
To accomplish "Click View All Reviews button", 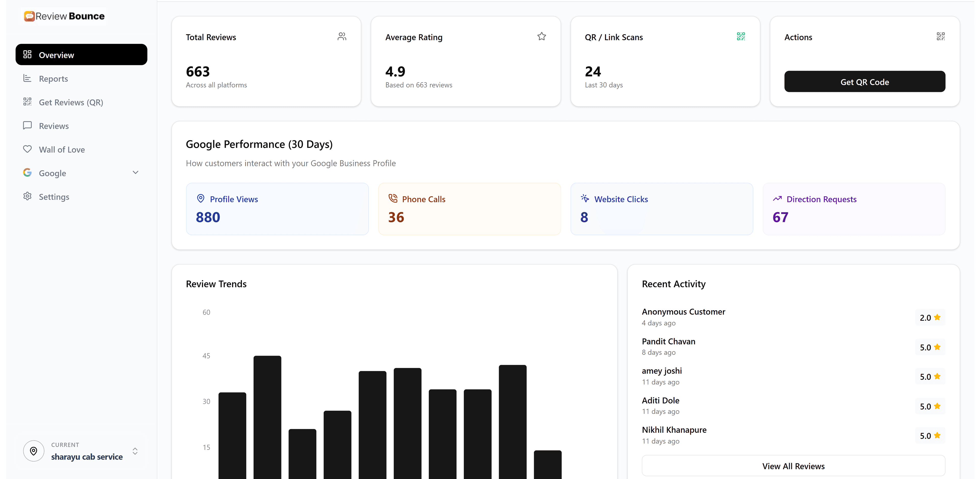I will [x=794, y=466].
